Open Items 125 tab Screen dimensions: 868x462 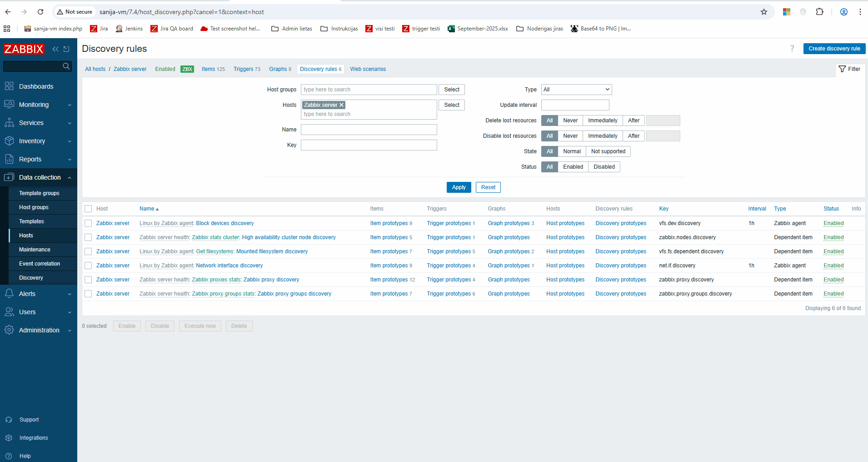coord(213,69)
